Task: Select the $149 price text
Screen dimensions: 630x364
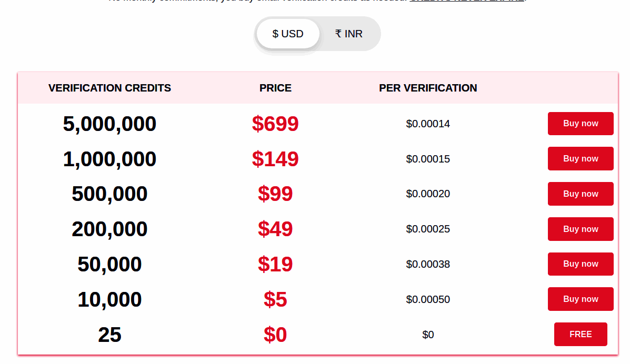Action: coord(275,159)
